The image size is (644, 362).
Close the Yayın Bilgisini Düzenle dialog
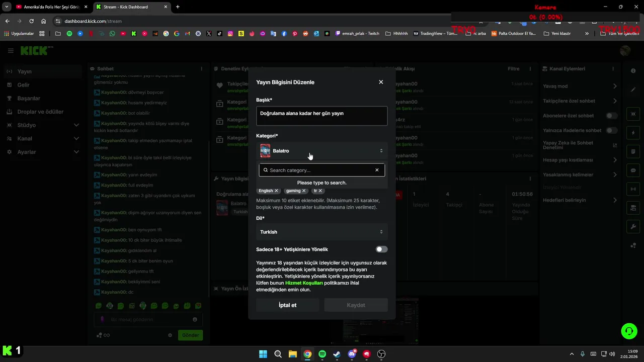(381, 82)
